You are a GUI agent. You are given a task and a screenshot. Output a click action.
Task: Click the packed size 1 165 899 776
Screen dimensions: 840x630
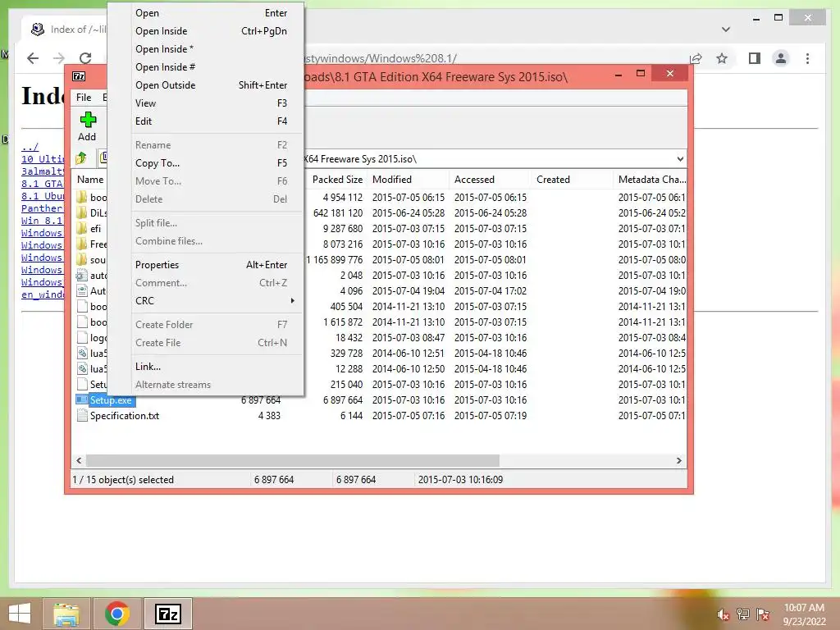pyautogui.click(x=334, y=259)
